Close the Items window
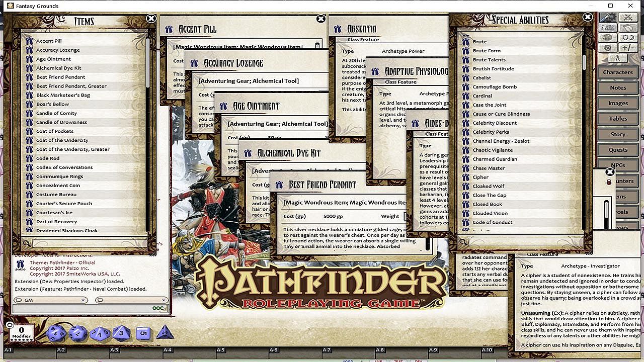The image size is (644, 362). [x=151, y=19]
